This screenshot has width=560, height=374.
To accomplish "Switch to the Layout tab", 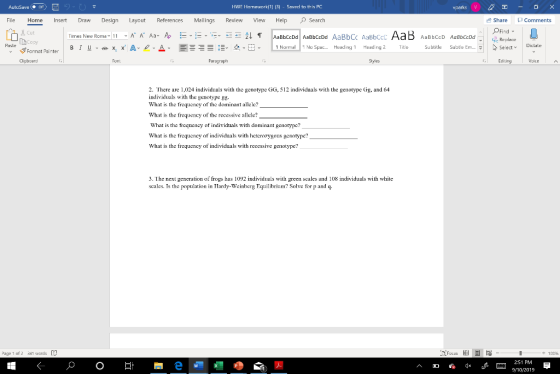I will [137, 20].
